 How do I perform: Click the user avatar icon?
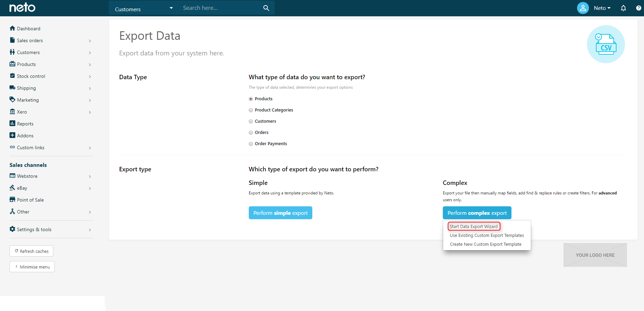[x=583, y=8]
